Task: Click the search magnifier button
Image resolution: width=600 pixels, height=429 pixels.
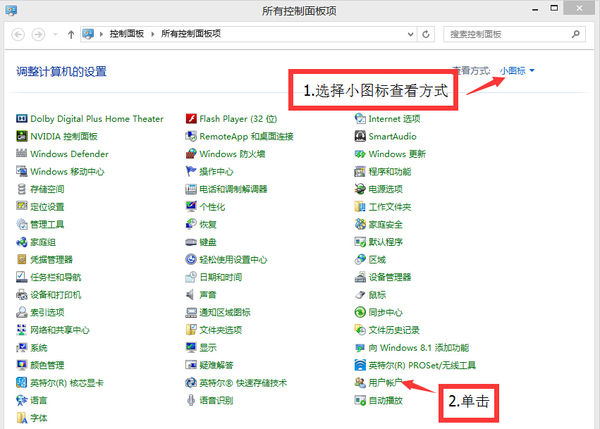Action: coord(576,34)
